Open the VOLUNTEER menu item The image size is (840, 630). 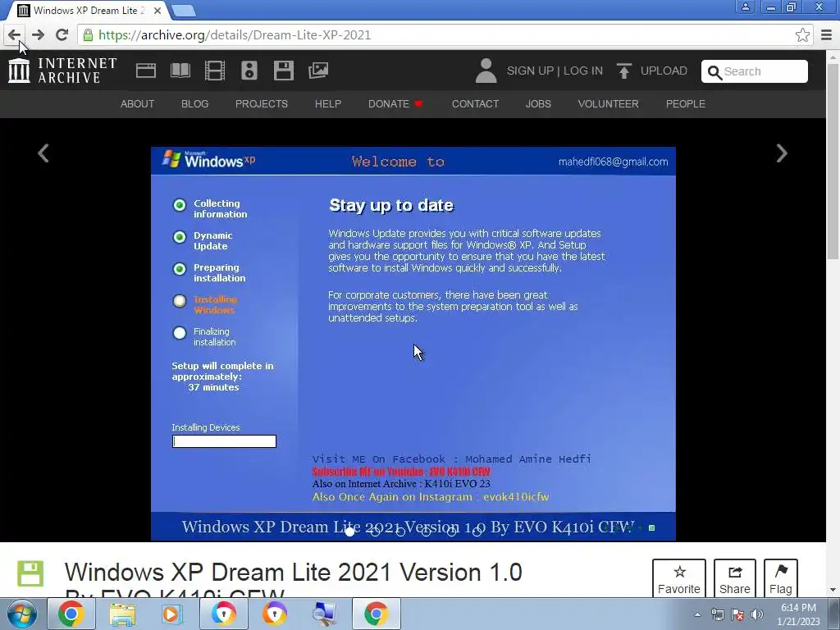tap(608, 104)
